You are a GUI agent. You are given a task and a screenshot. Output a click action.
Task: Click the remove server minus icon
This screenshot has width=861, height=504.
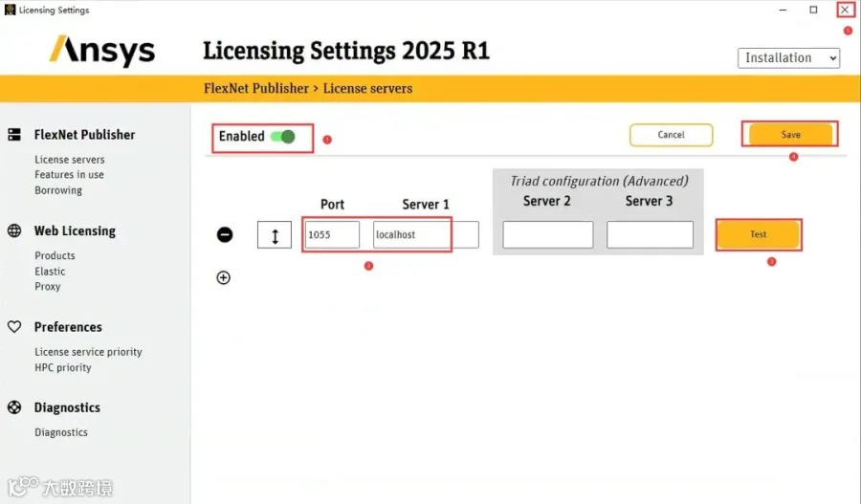point(225,235)
